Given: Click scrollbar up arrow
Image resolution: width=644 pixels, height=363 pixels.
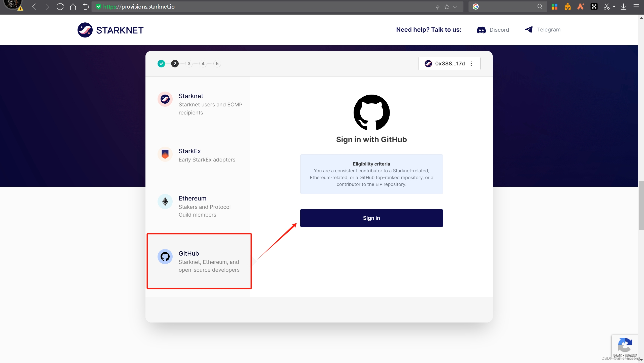Looking at the screenshot, I should (x=641, y=18).
